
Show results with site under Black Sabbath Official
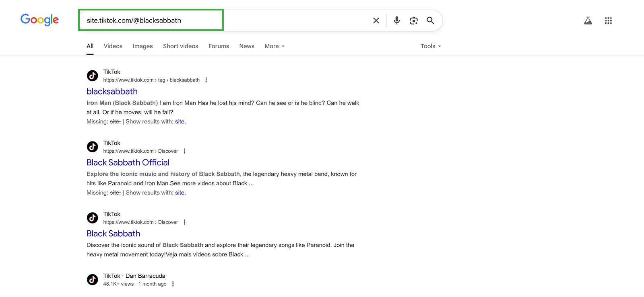(180, 193)
